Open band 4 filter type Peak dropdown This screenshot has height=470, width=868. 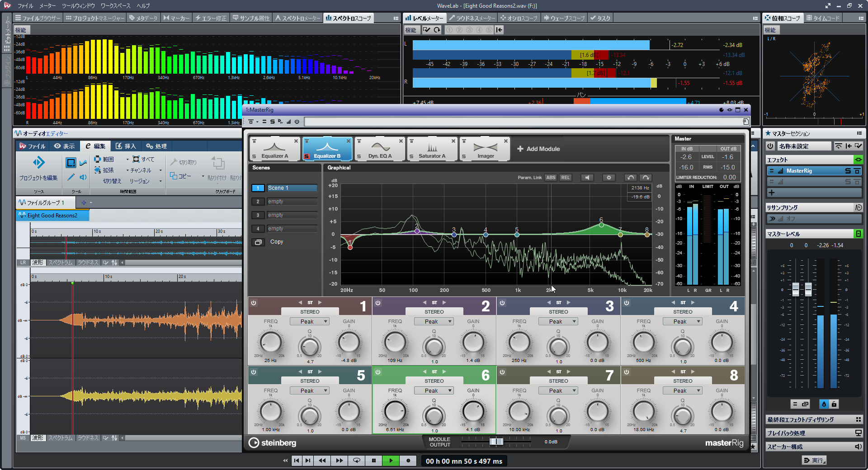pyautogui.click(x=682, y=321)
